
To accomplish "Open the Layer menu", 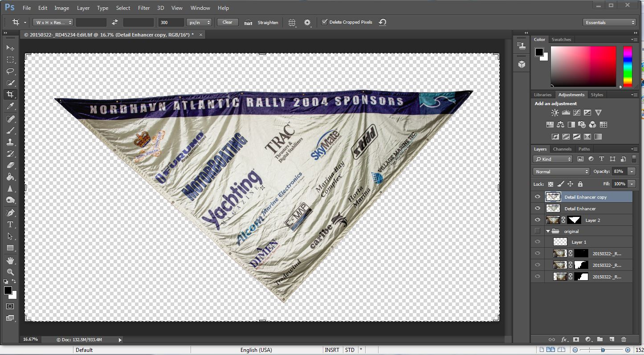I will pos(83,8).
